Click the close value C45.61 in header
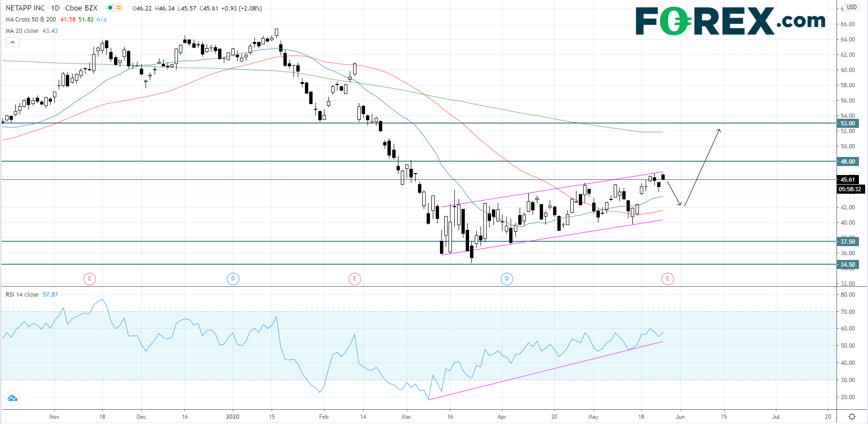Viewport: 868px width, 424px height. pos(209,9)
